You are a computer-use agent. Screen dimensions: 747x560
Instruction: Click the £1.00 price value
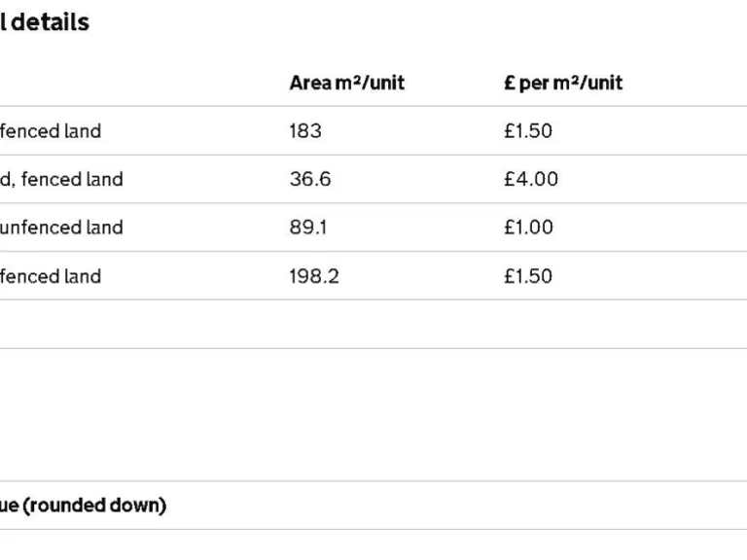point(528,227)
